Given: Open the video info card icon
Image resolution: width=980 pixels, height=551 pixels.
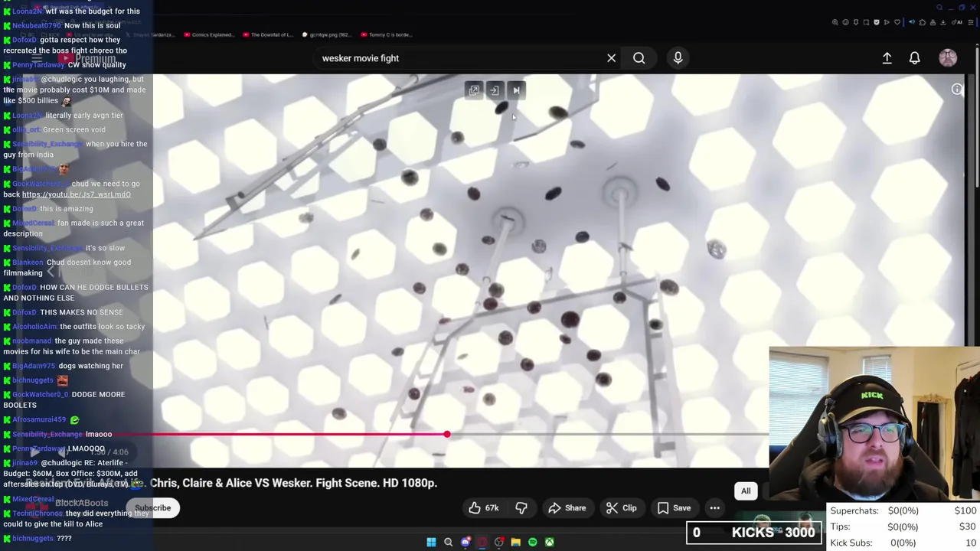Looking at the screenshot, I should [956, 90].
